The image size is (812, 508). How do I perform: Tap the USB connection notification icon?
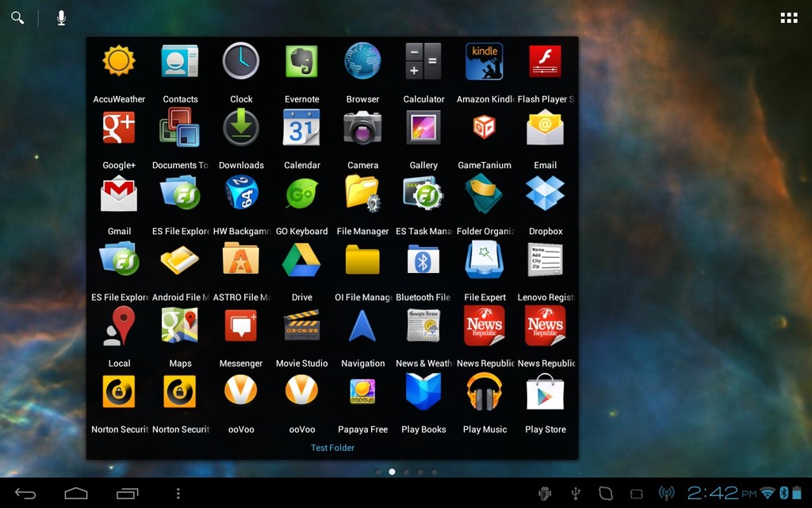click(x=576, y=494)
